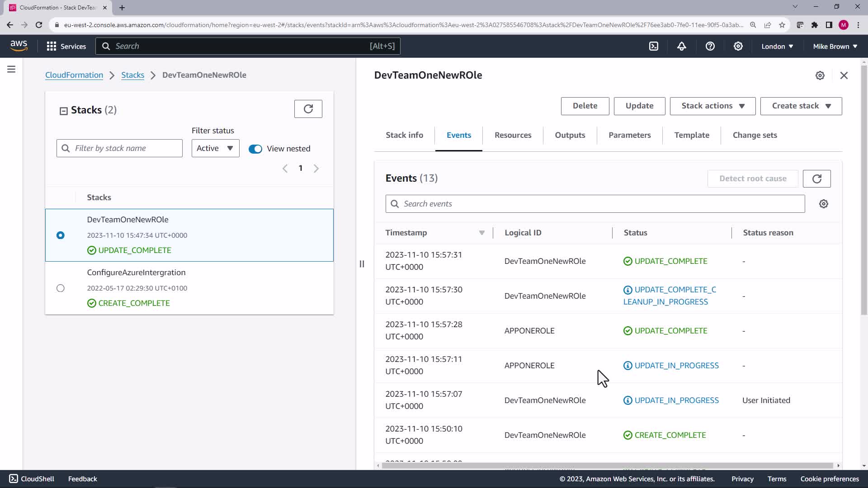
Task: Follow the CloudFormation breadcrumb link
Action: (74, 75)
